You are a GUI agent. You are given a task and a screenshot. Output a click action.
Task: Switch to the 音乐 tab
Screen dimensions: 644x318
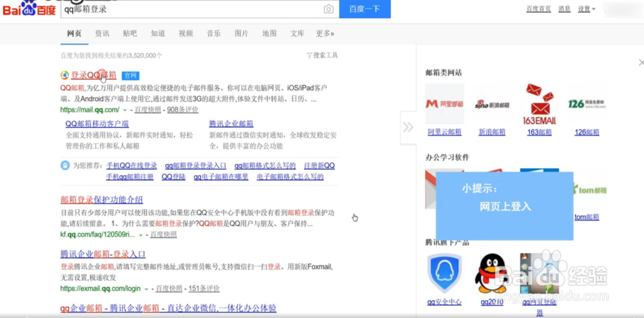pos(214,33)
